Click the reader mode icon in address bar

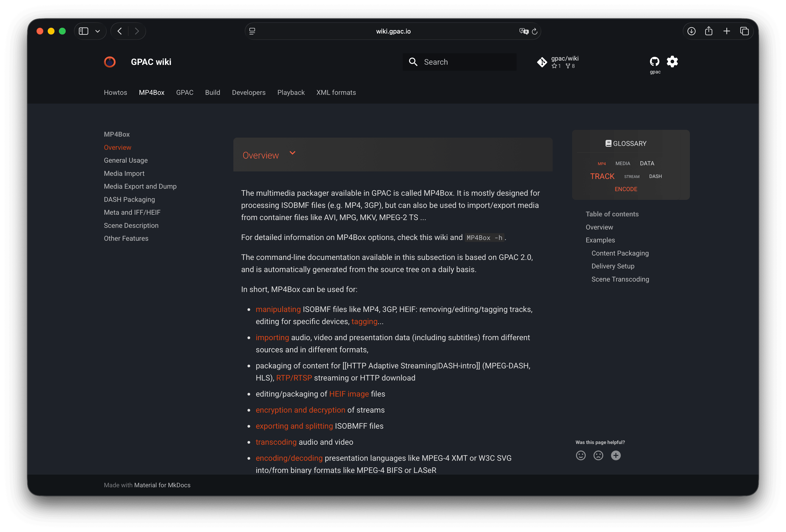point(252,31)
